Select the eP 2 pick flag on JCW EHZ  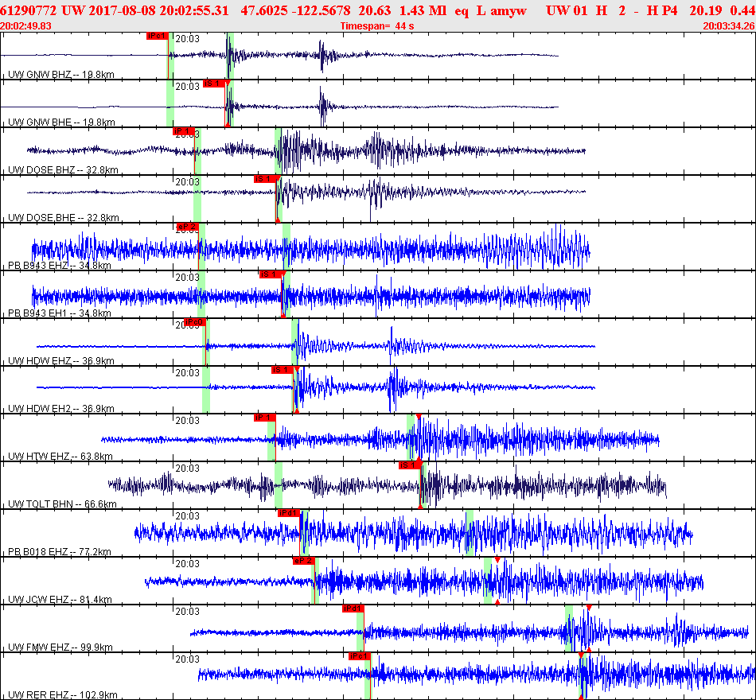[x=304, y=561]
